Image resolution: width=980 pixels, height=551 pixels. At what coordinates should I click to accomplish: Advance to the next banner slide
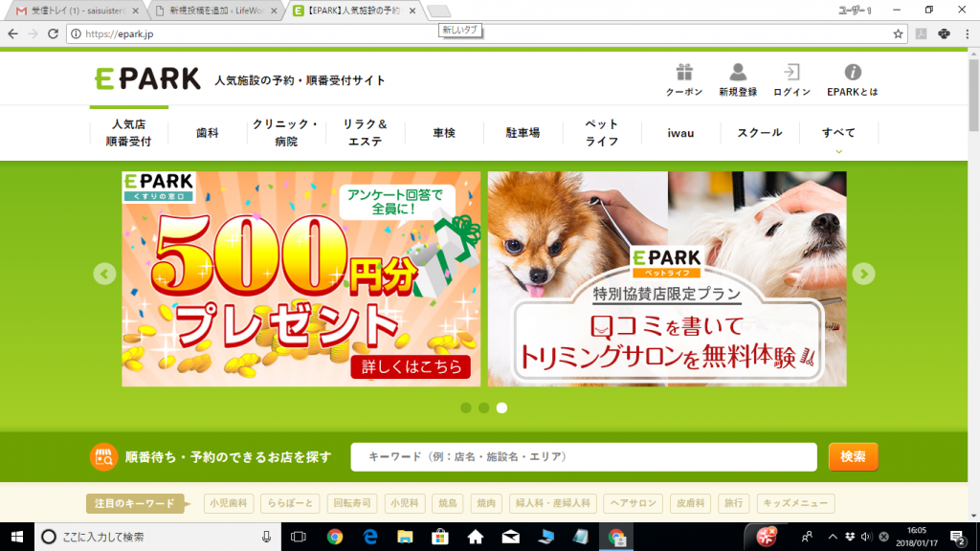point(863,275)
